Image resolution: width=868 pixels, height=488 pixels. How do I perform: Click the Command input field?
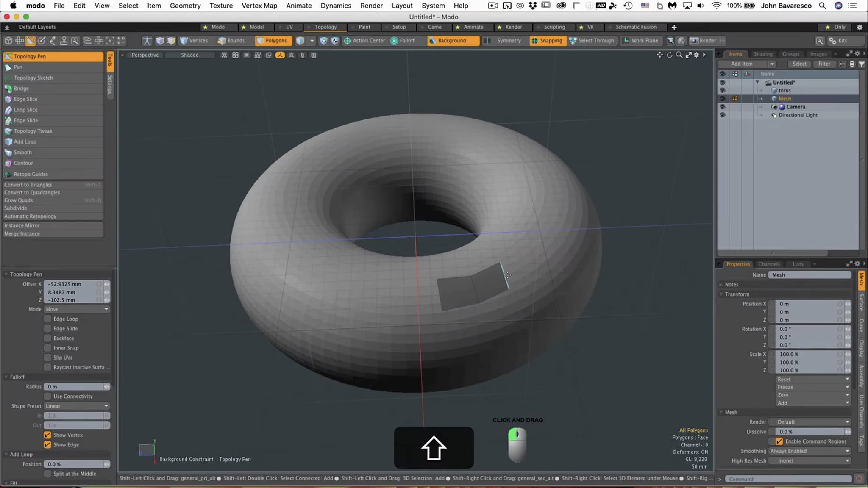(787, 479)
